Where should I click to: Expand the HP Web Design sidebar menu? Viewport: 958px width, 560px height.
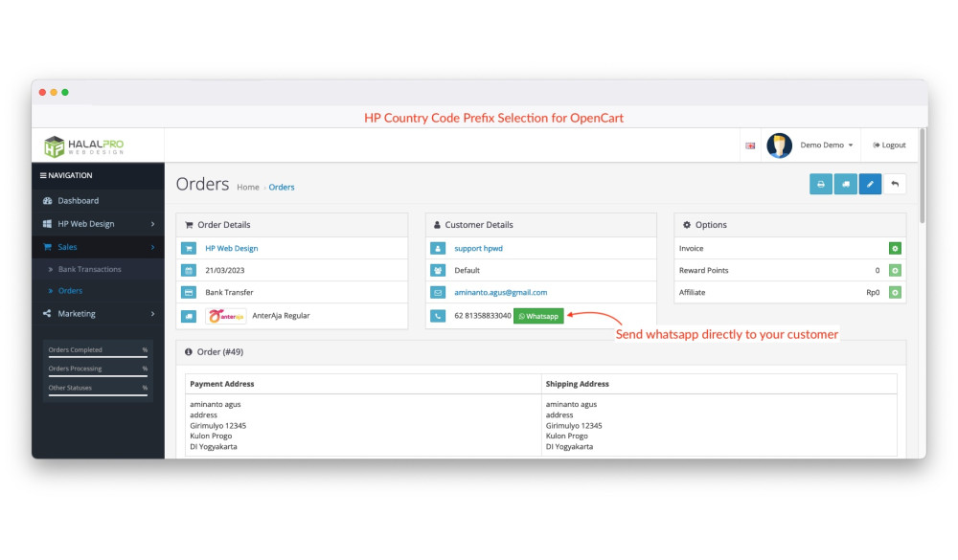(98, 224)
